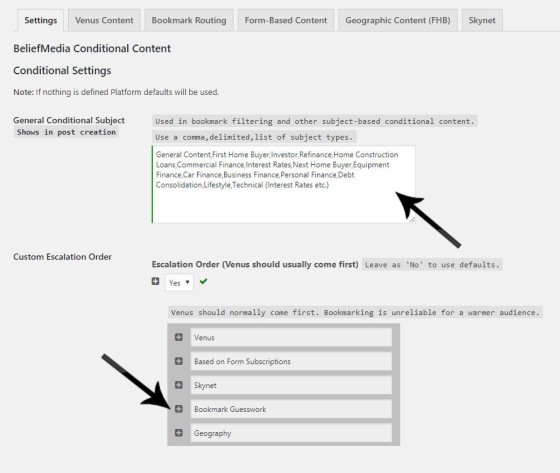Click the 'Conditional Settings' heading
Viewport: 560px width, 473px height.
(62, 70)
